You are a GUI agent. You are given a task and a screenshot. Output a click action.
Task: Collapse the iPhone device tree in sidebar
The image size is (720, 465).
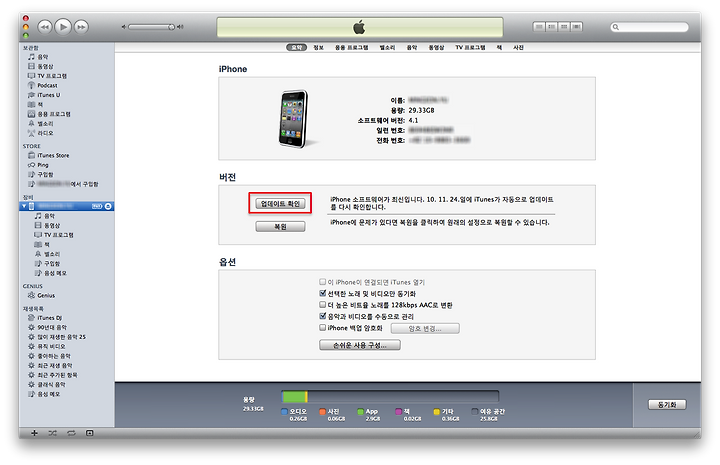point(24,207)
